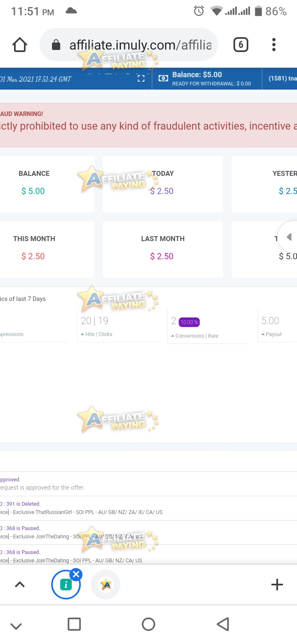Sort by the Conversions | Rate triangle
297x644 pixels.
173,336
